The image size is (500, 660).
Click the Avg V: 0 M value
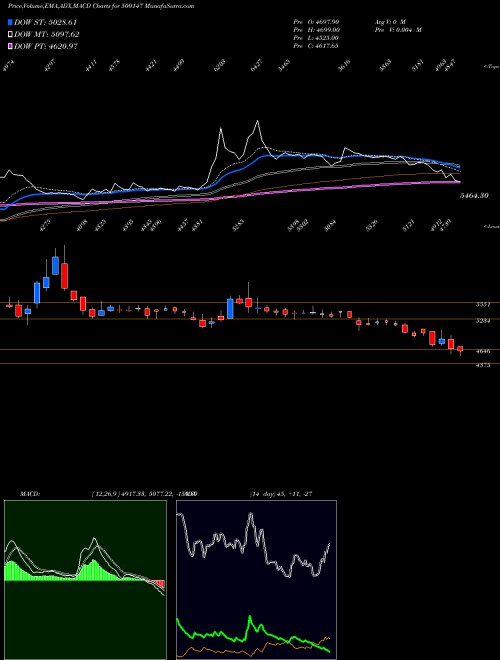[x=390, y=21]
